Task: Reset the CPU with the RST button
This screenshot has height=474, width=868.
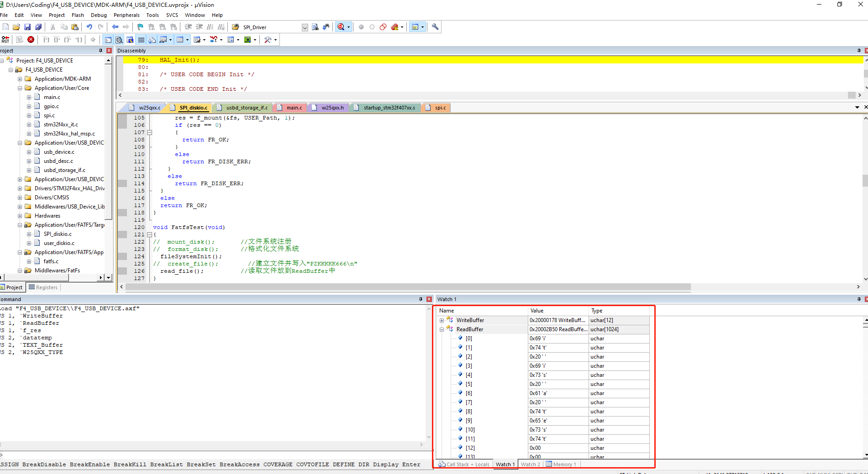Action: click(5, 40)
